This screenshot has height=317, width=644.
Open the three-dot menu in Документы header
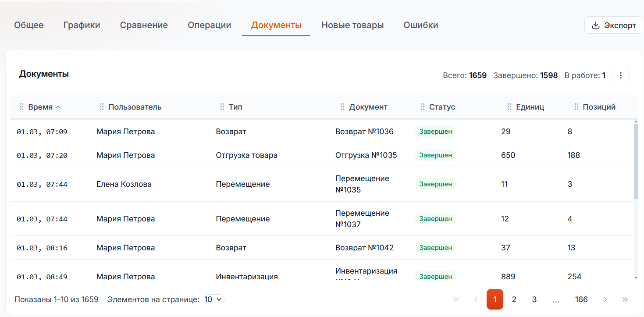[x=620, y=75]
